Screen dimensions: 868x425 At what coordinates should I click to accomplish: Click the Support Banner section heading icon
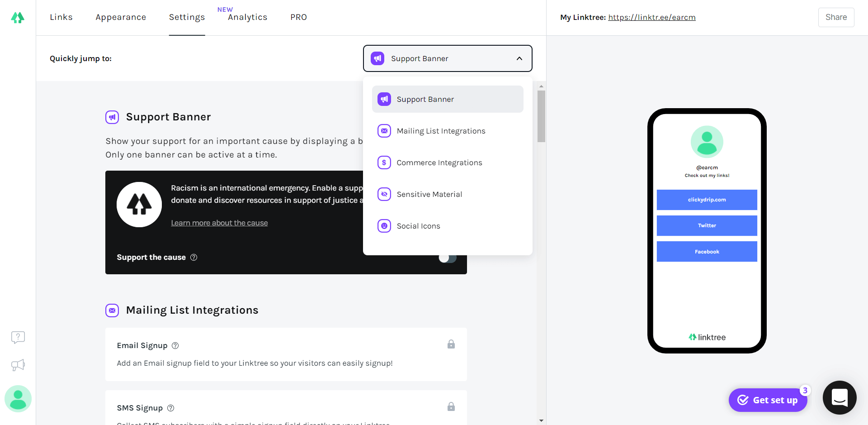[x=112, y=117]
